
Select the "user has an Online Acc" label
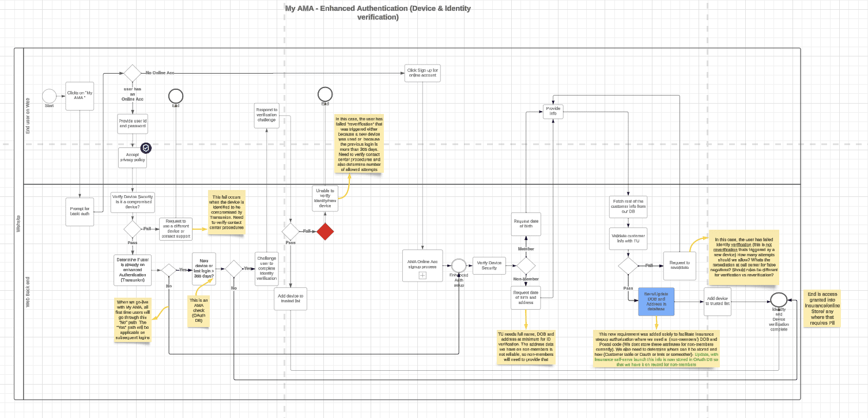pyautogui.click(x=133, y=94)
